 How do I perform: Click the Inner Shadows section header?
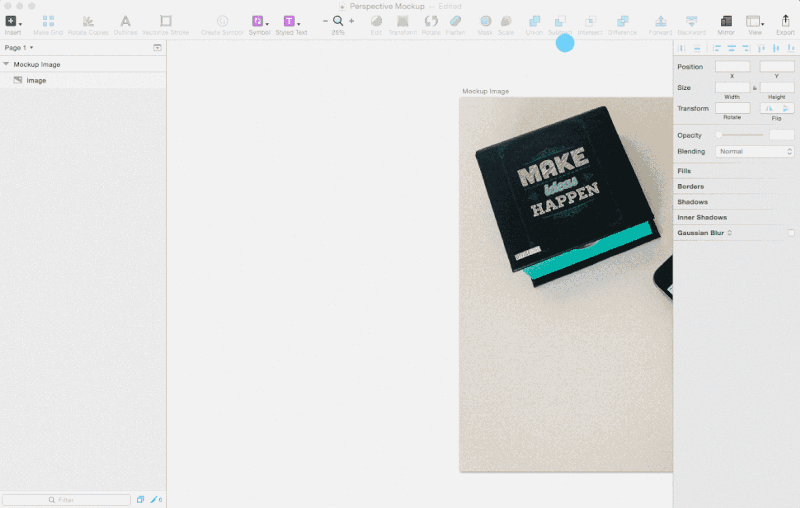pos(702,217)
